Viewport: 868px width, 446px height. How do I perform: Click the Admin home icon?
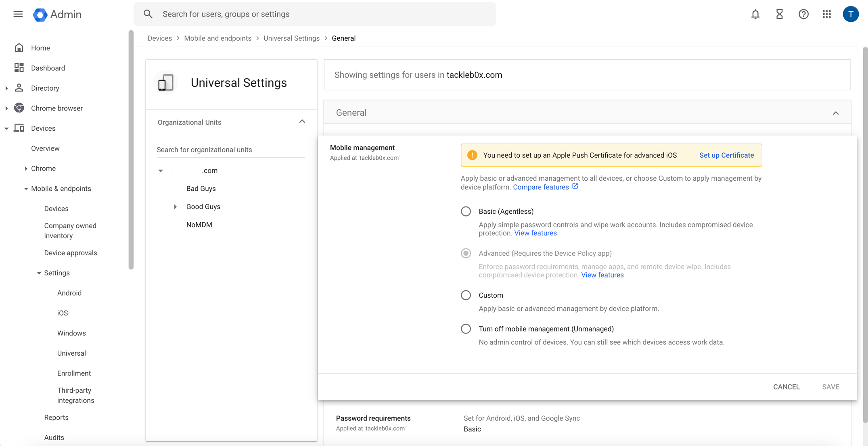[40, 14]
